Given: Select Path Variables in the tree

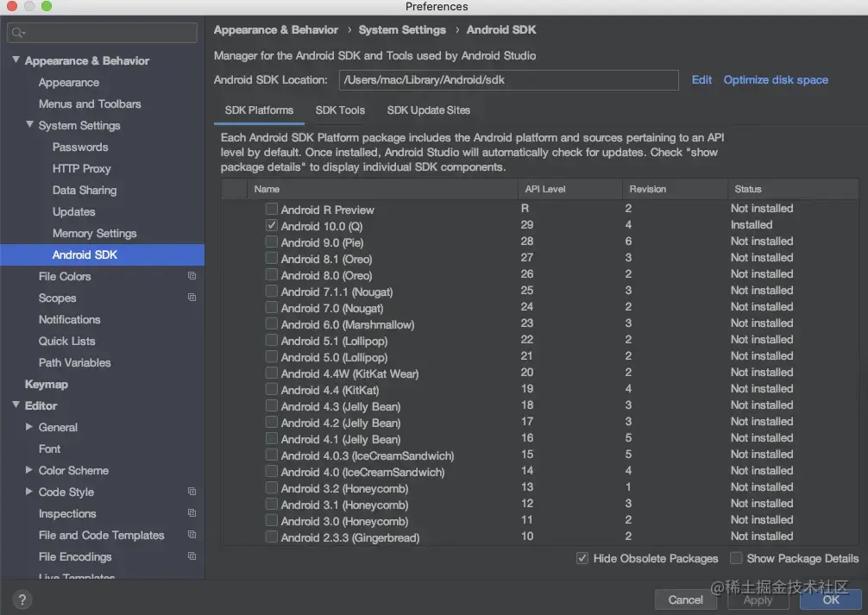Looking at the screenshot, I should [74, 362].
